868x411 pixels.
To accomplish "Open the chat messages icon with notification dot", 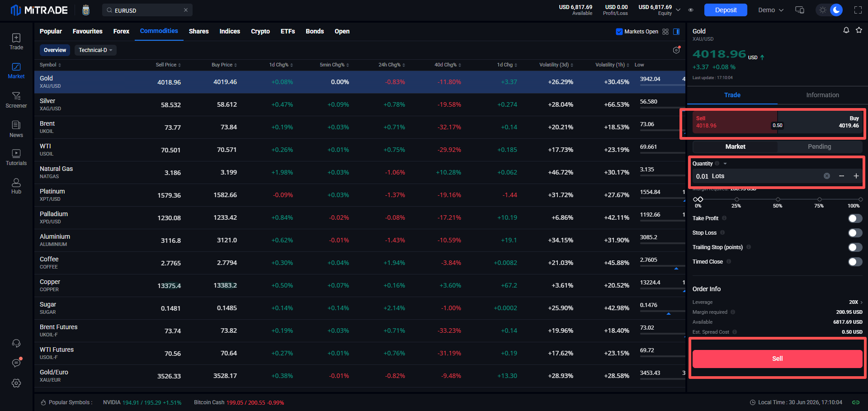I will click(16, 363).
